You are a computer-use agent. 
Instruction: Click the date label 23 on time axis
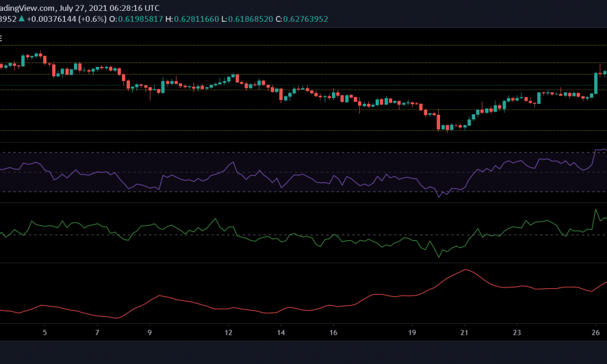click(517, 332)
